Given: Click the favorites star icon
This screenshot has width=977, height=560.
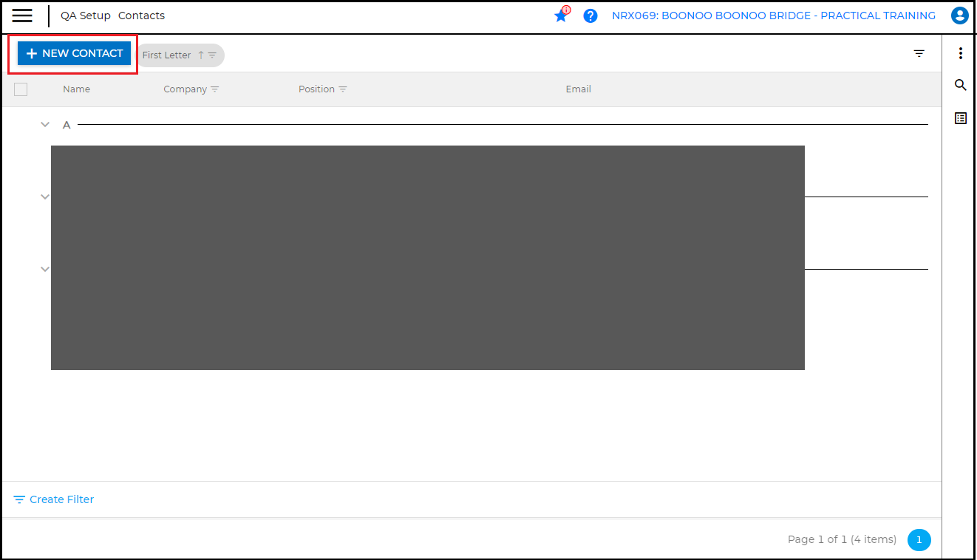Looking at the screenshot, I should click(x=561, y=15).
